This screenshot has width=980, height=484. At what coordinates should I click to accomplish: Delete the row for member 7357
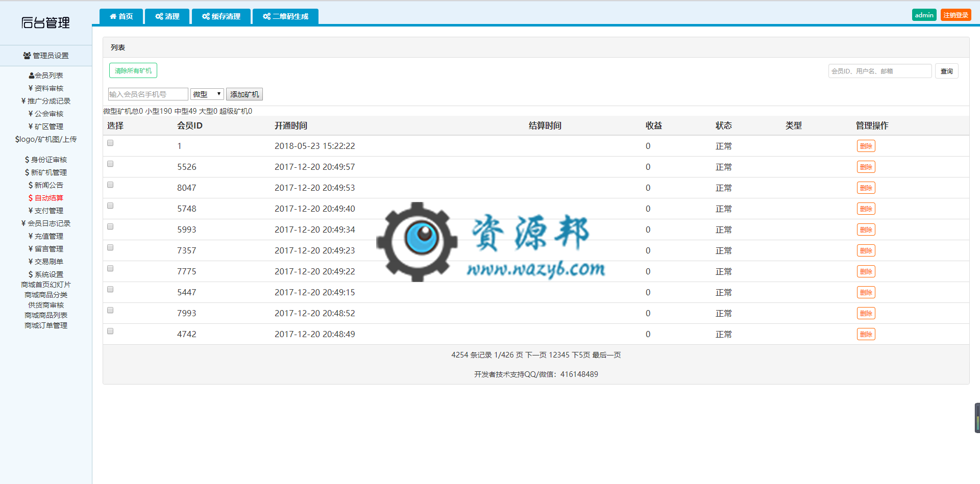[866, 250]
